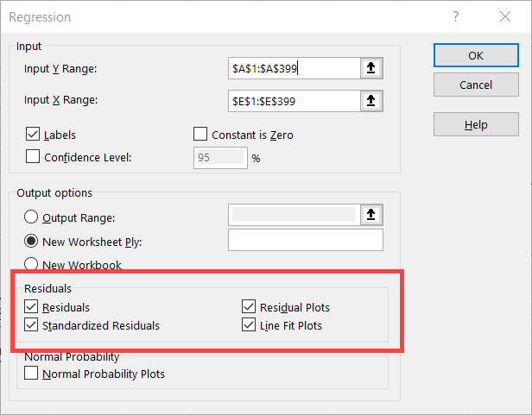532x415 pixels.
Task: Check the Normal Probability Plots box
Action: point(31,373)
